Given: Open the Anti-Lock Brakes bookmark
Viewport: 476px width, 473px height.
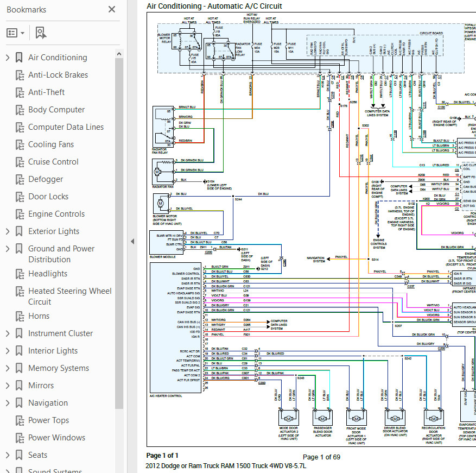Looking at the screenshot, I should click(58, 75).
